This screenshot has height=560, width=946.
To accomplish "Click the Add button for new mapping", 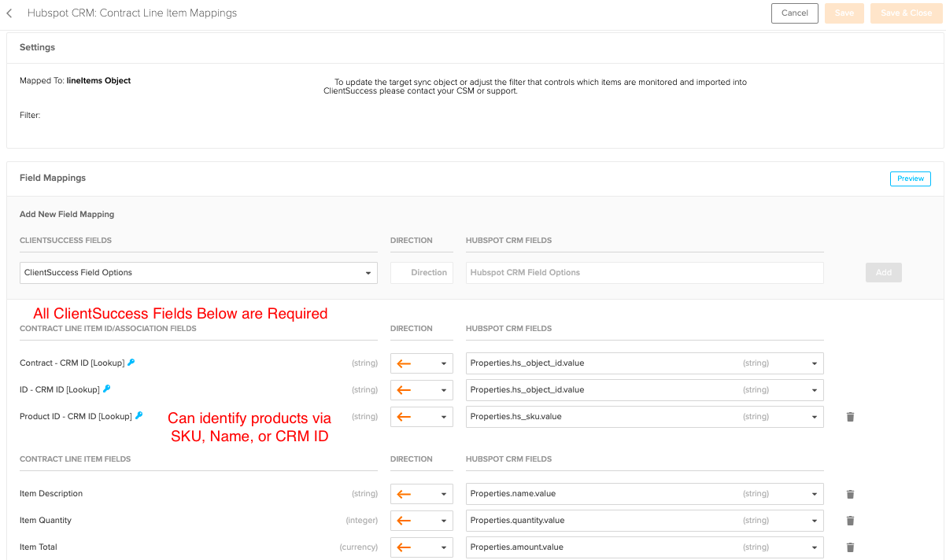I will click(x=884, y=273).
